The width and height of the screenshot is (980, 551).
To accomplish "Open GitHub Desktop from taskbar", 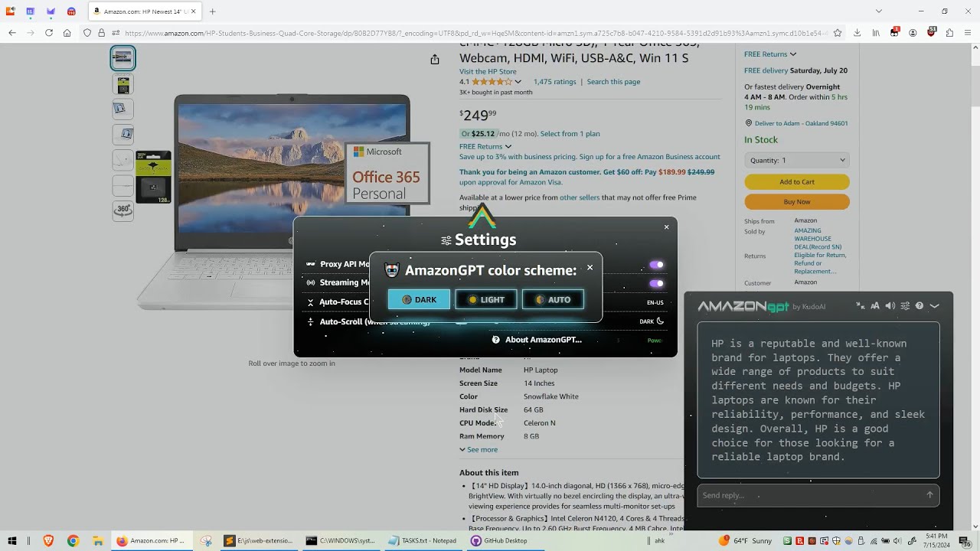I will 499,540.
